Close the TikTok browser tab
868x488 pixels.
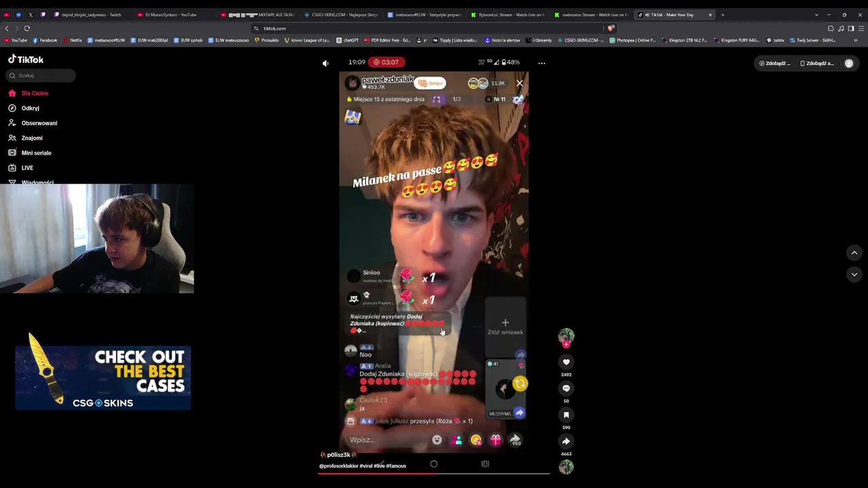point(710,15)
